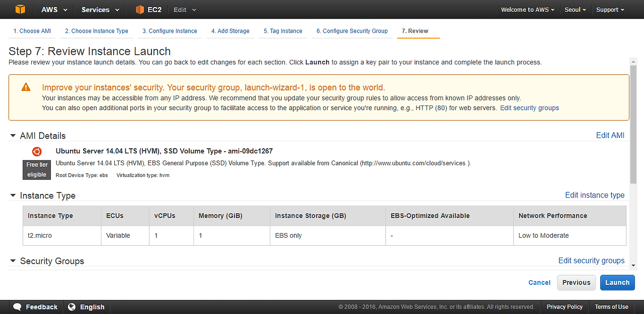Screen dimensions: 644x314
Task: Click the page vertical scrollbar thumb
Action: pyautogui.click(x=633, y=124)
